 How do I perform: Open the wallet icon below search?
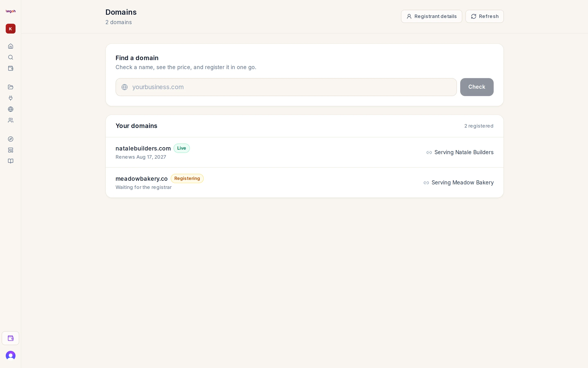click(x=10, y=68)
